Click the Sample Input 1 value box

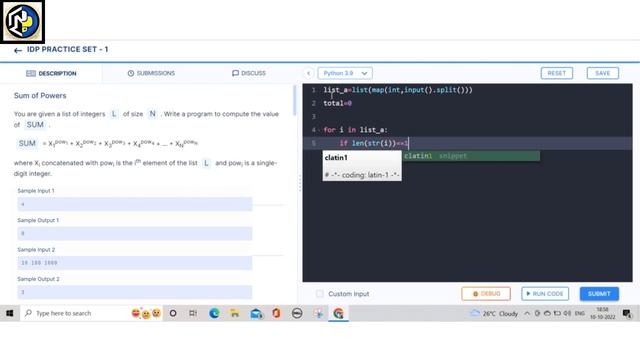coord(135,204)
